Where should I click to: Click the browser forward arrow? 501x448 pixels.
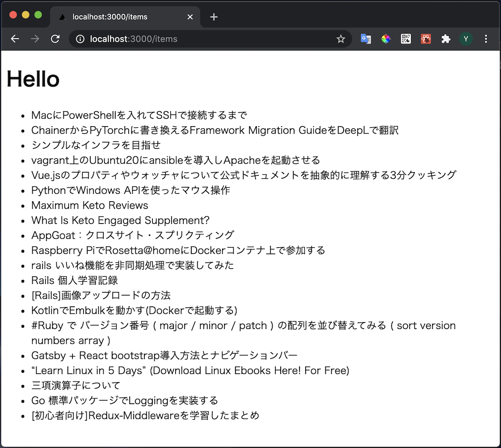35,39
